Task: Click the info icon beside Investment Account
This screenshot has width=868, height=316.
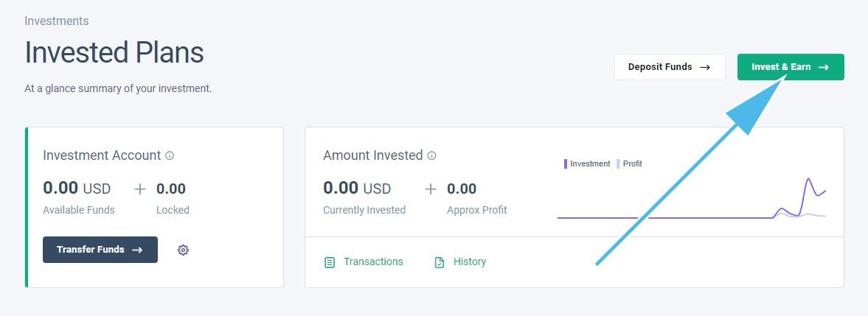Action: [x=170, y=156]
